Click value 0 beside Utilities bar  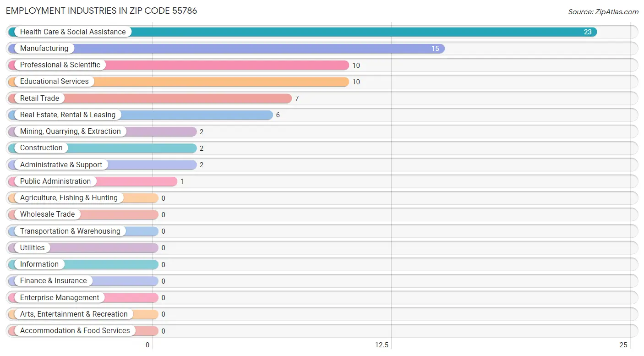(x=163, y=248)
